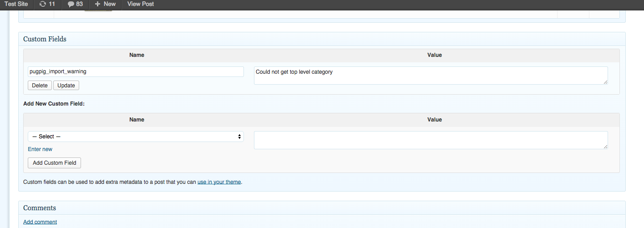Open the use in your theme link
The image size is (644, 228).
point(219,182)
